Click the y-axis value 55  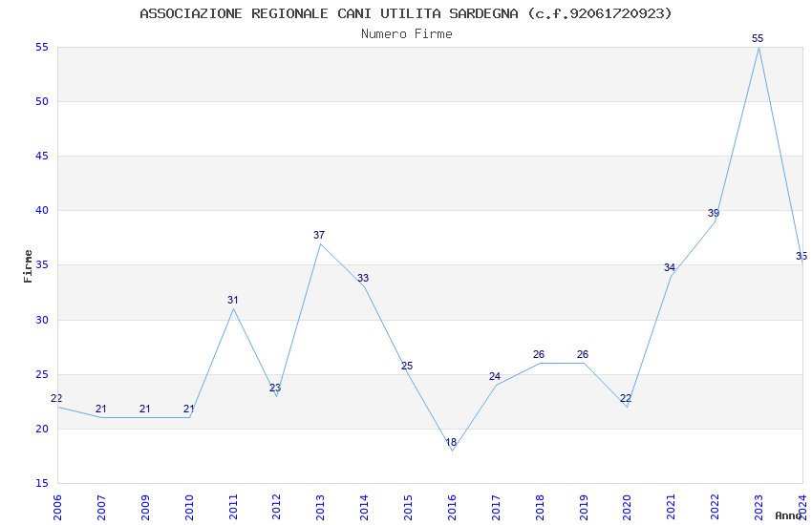pyautogui.click(x=42, y=47)
